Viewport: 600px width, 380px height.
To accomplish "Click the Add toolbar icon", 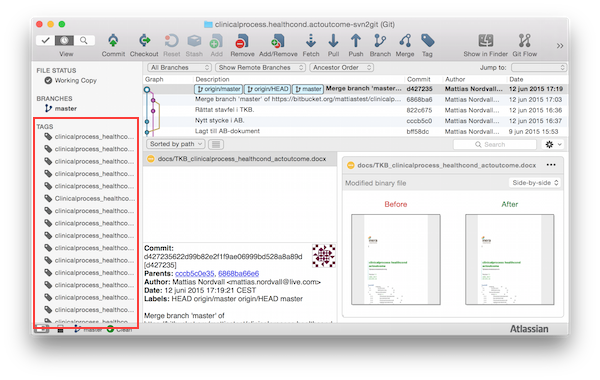I will (216, 41).
